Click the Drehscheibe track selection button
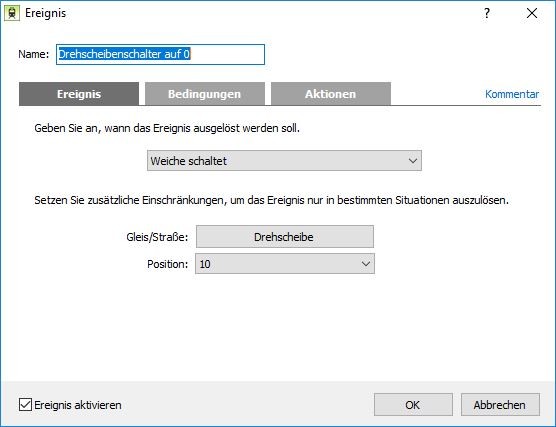 tap(285, 237)
